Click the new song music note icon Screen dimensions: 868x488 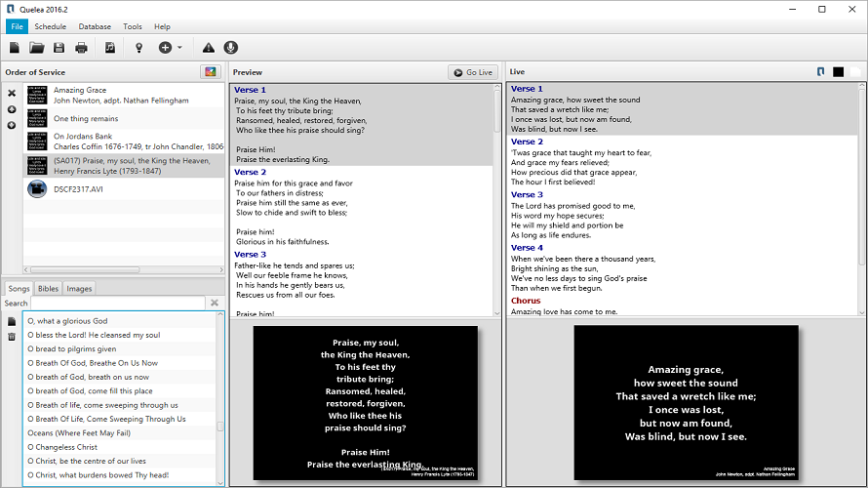point(110,48)
